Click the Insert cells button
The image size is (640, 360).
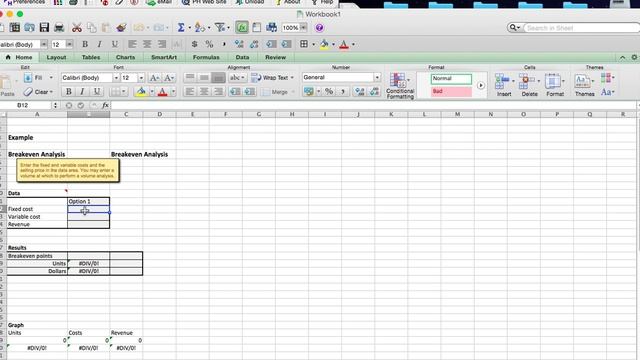click(503, 85)
